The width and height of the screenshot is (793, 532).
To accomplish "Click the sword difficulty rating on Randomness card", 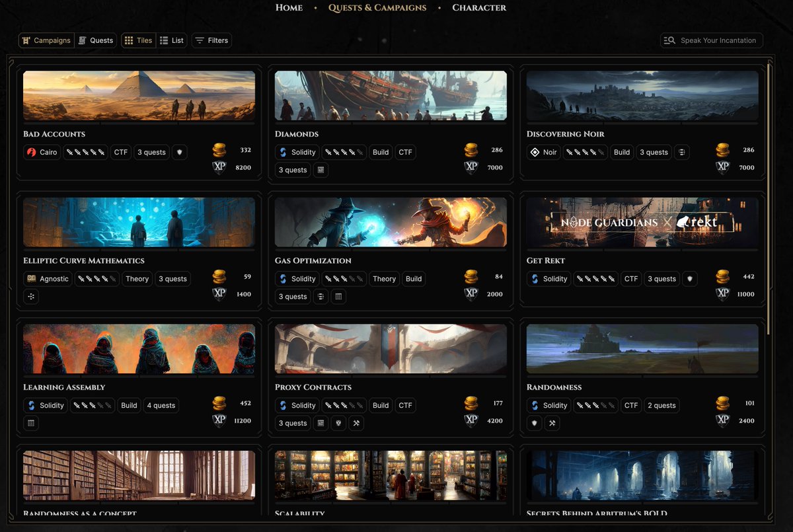I will pos(596,405).
